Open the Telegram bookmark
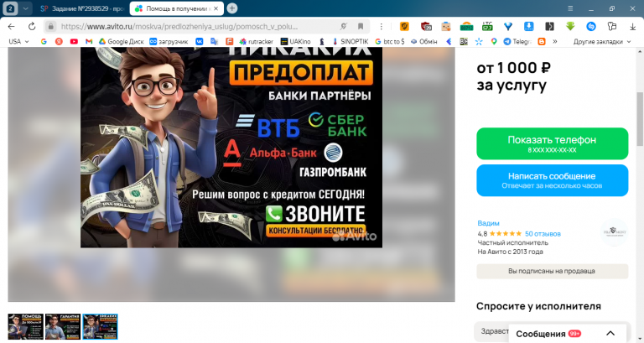 [517, 41]
